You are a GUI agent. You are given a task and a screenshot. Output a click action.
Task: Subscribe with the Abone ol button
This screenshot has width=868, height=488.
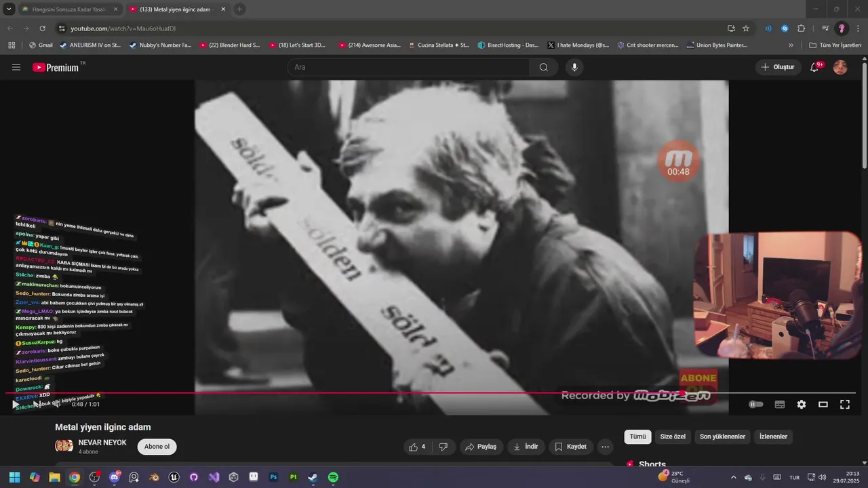point(157,447)
